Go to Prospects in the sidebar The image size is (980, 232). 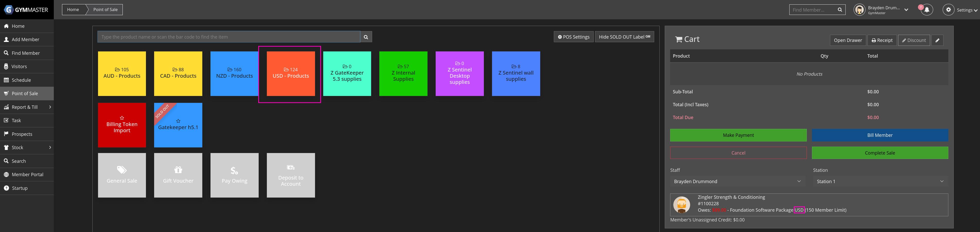click(x=22, y=134)
